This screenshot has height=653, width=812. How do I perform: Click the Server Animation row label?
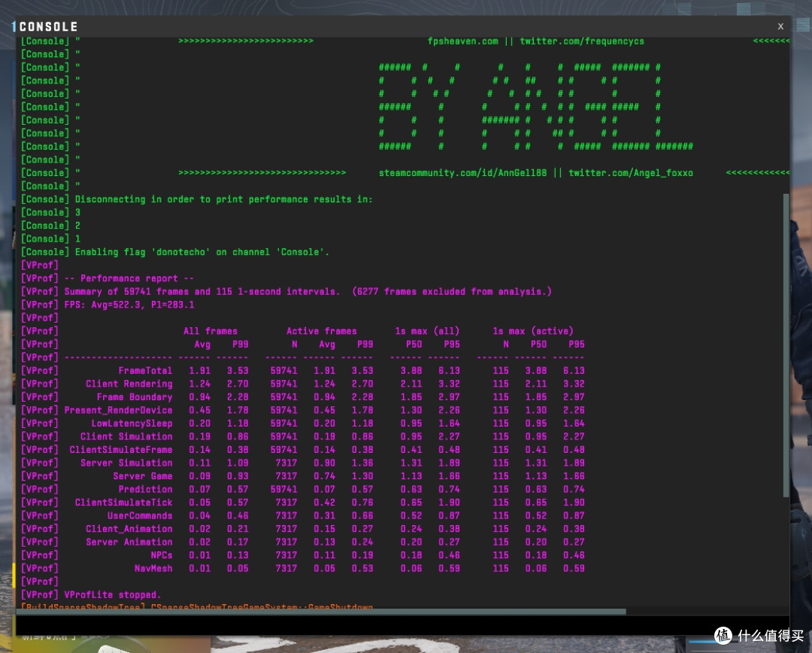click(129, 542)
